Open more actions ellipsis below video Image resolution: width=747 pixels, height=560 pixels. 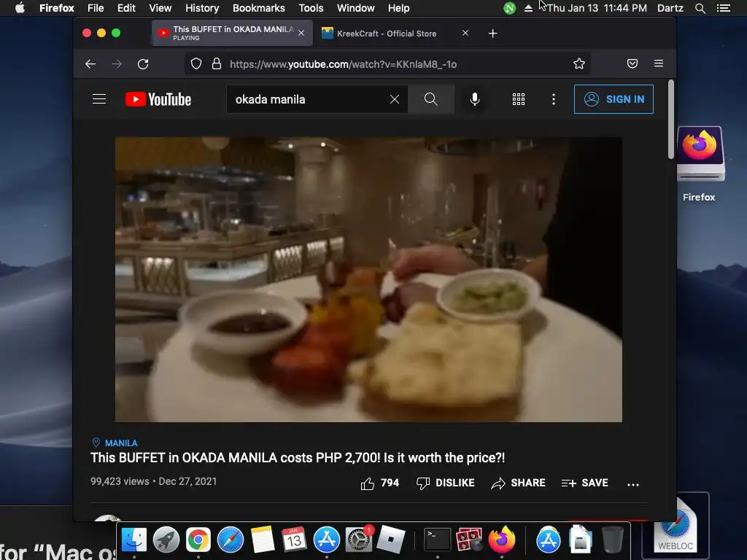tap(632, 484)
